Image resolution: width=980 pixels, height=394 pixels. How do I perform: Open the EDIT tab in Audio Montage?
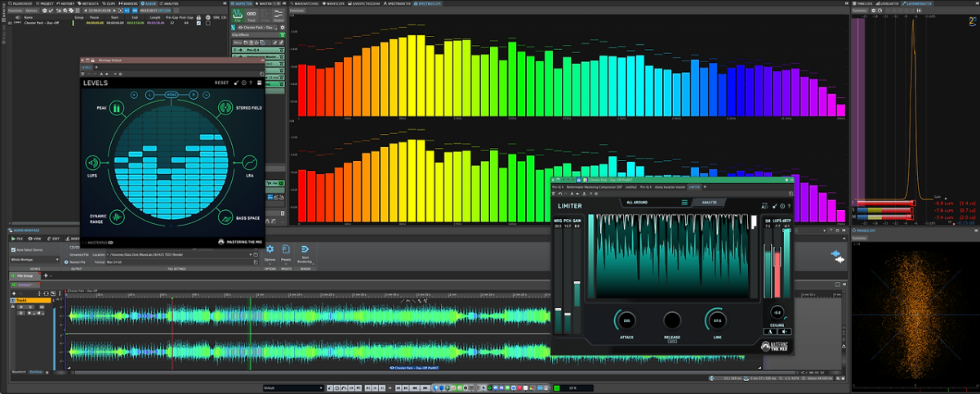[x=55, y=239]
